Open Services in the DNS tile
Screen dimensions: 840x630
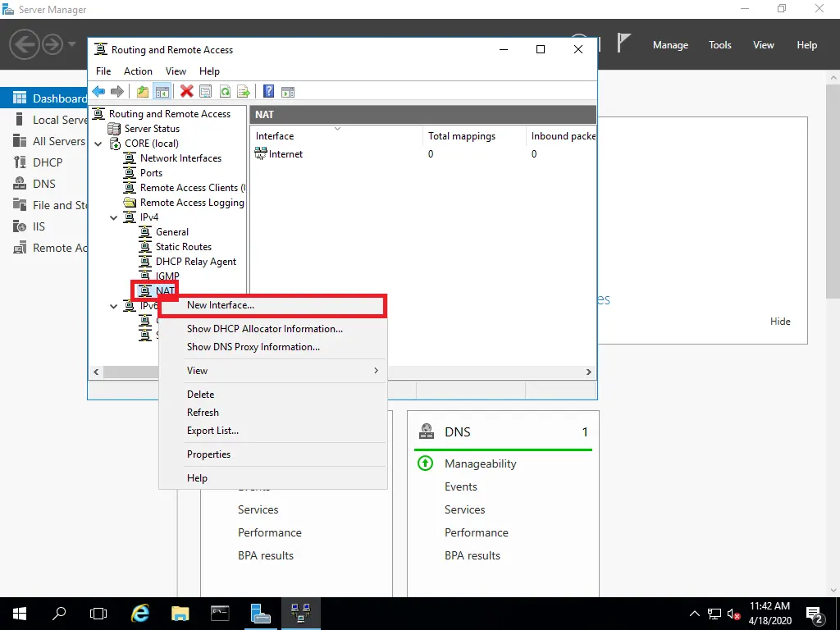point(464,509)
